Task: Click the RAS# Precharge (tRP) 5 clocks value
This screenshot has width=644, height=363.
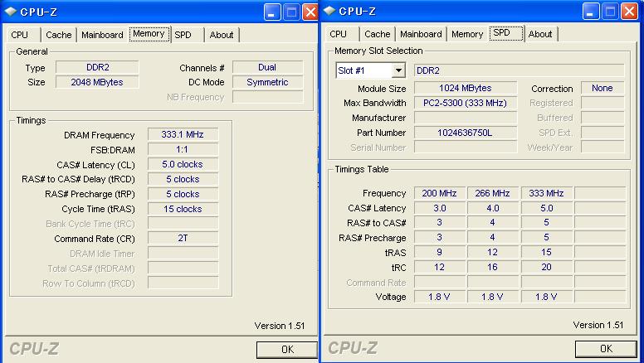Action: (x=183, y=194)
